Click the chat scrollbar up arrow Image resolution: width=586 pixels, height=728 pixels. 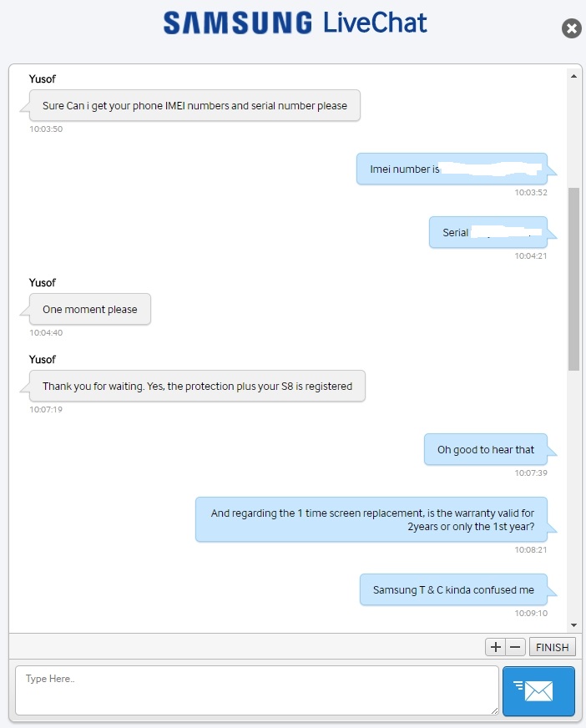(573, 76)
